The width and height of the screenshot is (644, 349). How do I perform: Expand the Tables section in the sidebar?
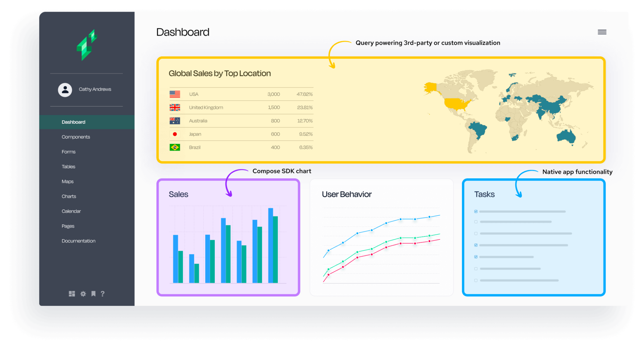pos(68,166)
